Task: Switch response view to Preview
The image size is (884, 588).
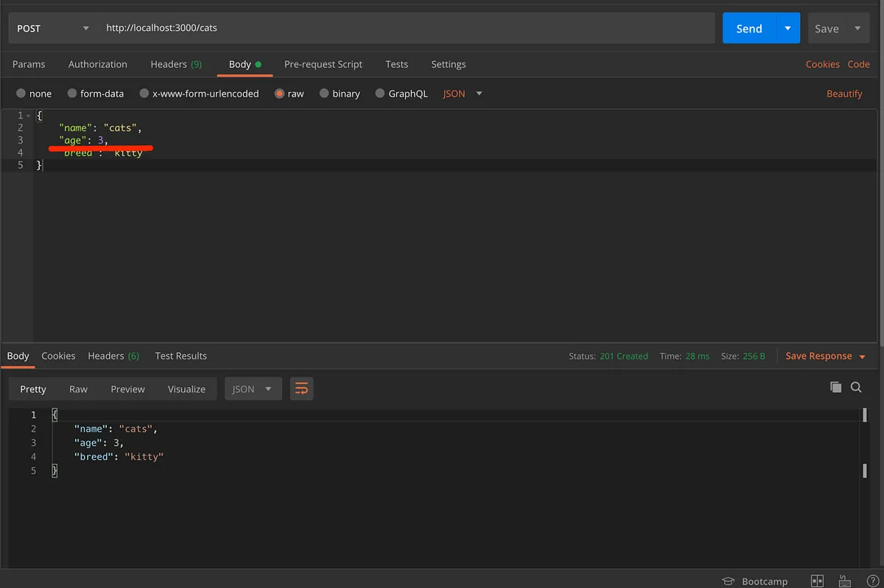Action: pos(127,388)
